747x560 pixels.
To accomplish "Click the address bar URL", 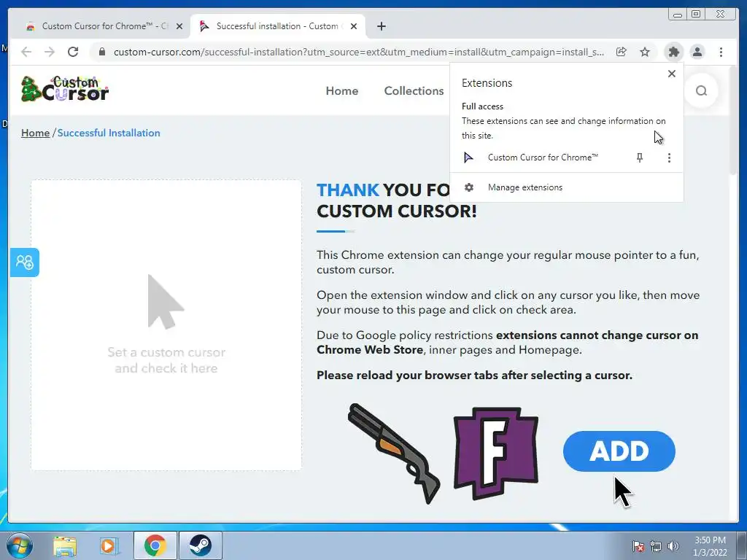I will pyautogui.click(x=358, y=52).
